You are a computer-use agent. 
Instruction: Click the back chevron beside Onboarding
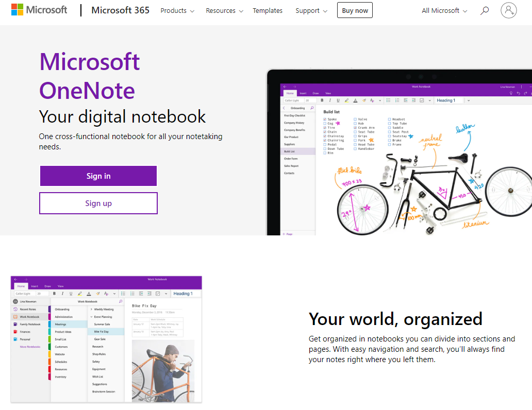pyautogui.click(x=284, y=108)
